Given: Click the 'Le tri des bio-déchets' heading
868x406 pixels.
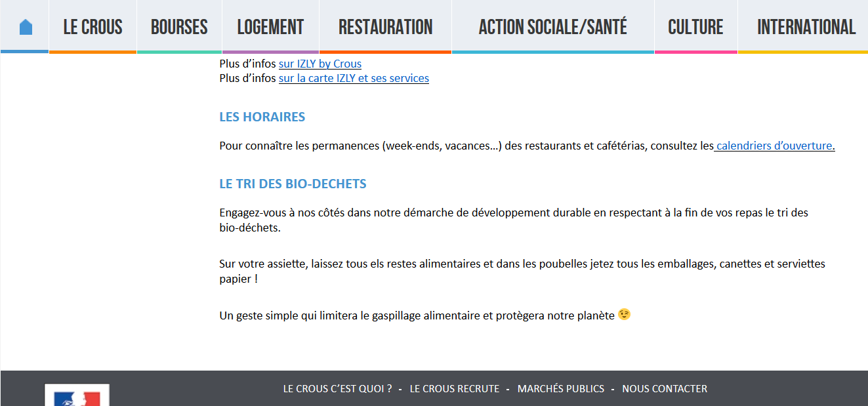Looking at the screenshot, I should tap(293, 184).
